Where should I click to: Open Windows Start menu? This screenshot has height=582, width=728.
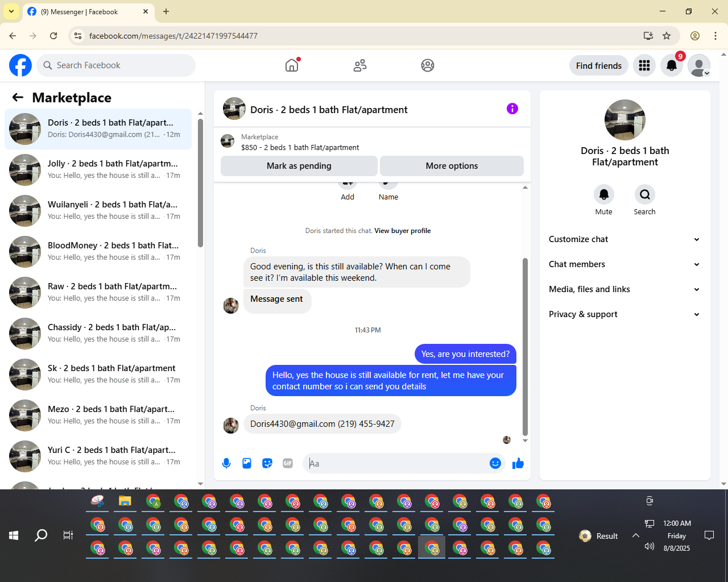pos(14,535)
